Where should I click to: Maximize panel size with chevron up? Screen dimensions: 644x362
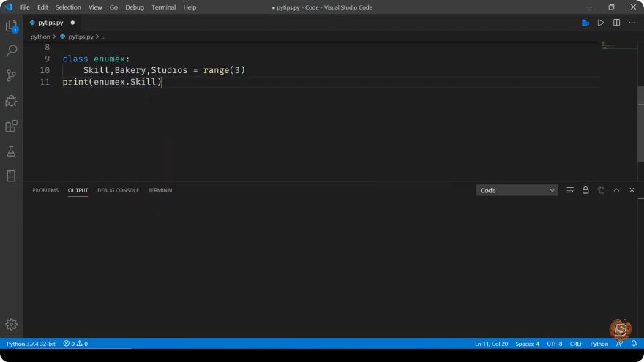[616, 190]
